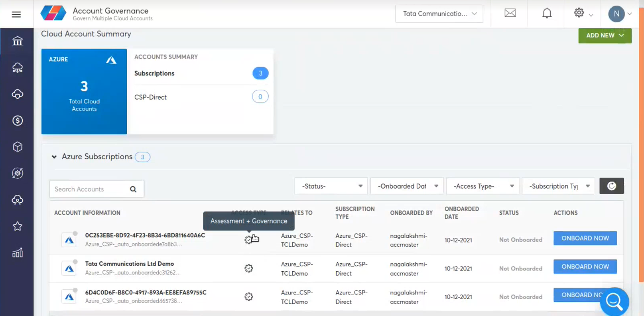
Task: Open the dollar cost sidebar icon
Action: click(x=17, y=120)
